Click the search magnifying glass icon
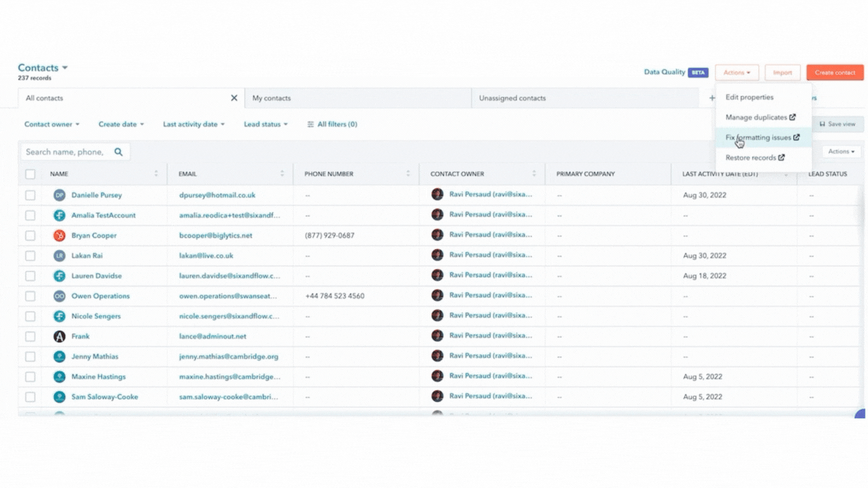Image resolution: width=868 pixels, height=488 pixels. tap(118, 151)
